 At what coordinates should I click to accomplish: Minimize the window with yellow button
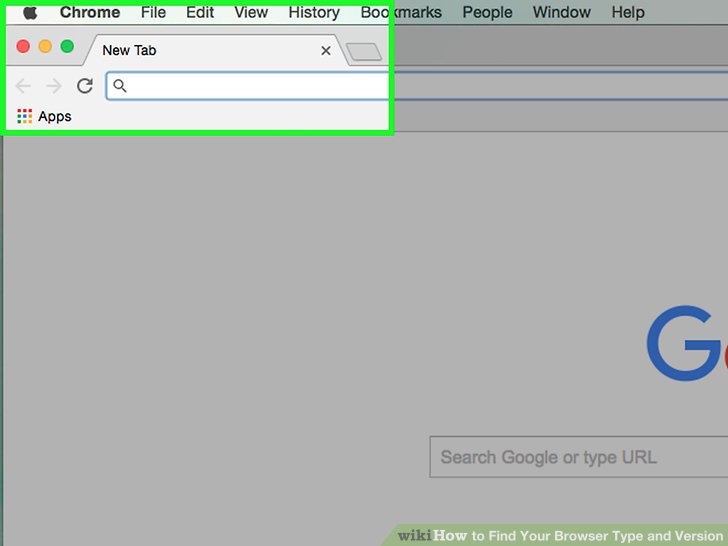[45, 46]
